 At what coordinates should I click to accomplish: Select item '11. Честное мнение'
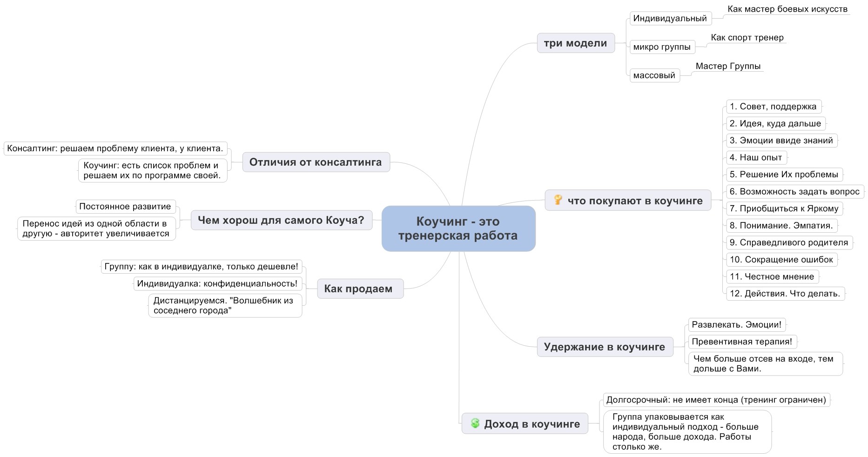(x=772, y=276)
